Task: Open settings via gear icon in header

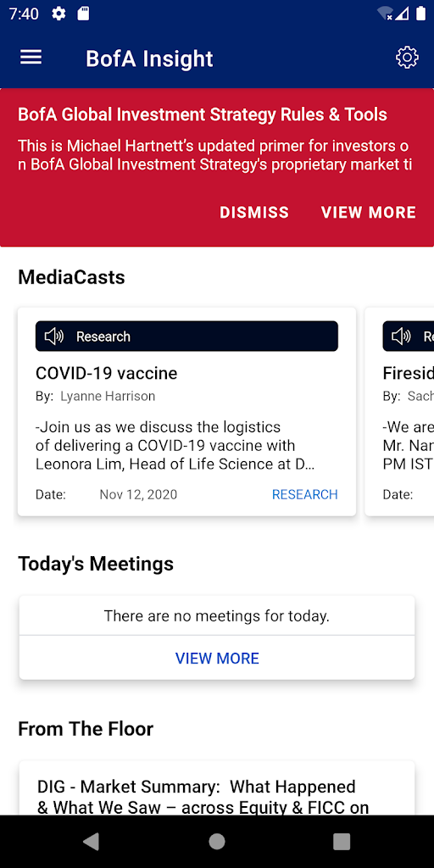Action: coord(407,58)
